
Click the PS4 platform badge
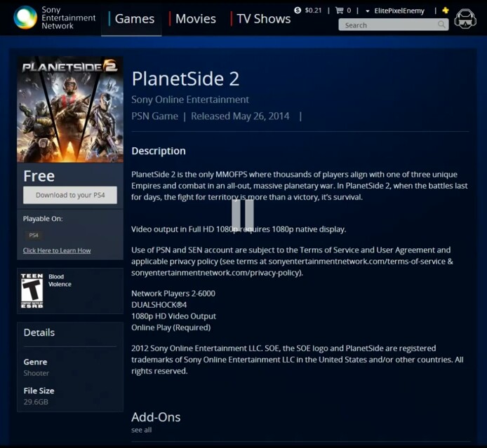point(34,235)
